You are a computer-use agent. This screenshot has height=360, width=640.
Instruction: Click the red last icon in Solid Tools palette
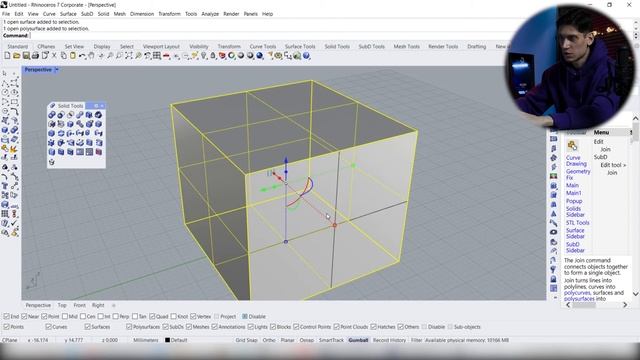click(x=98, y=152)
